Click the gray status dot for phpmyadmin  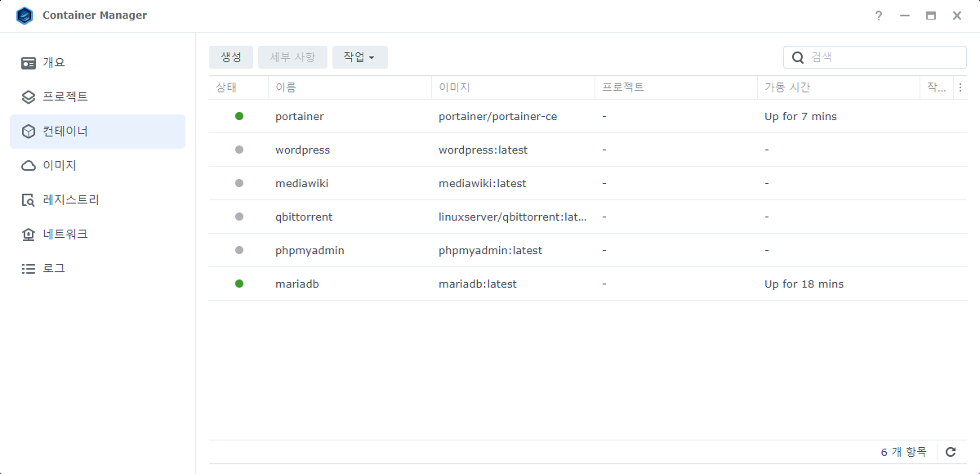239,250
